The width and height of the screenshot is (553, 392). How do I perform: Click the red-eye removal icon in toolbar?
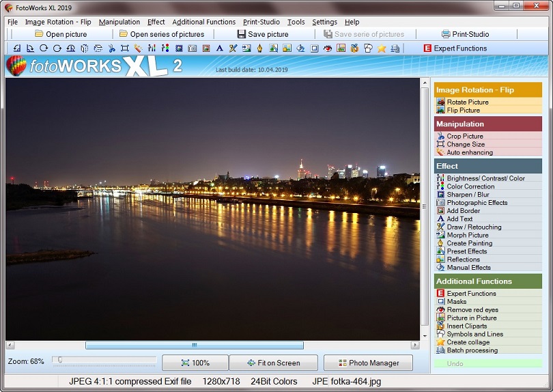[x=328, y=48]
